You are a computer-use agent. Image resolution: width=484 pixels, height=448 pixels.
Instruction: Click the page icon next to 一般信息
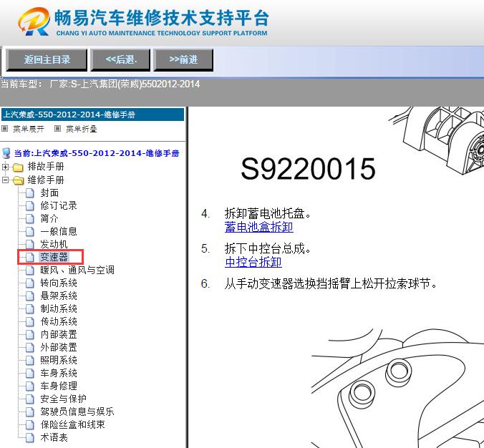[29, 232]
